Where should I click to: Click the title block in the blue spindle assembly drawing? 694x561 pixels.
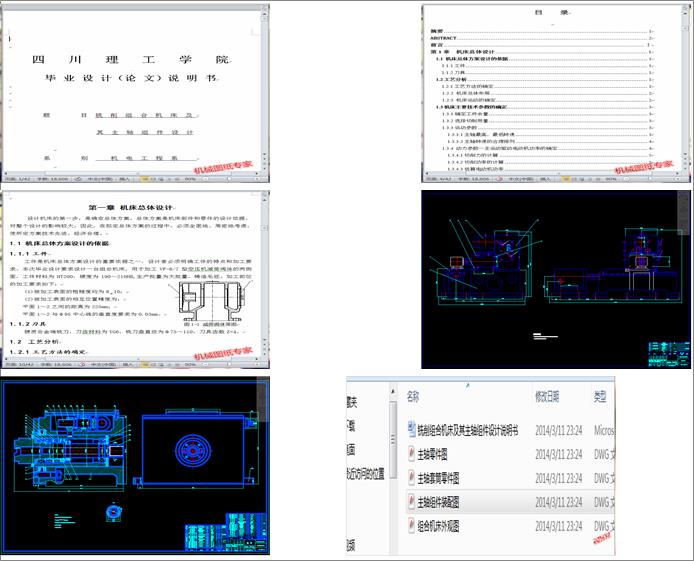click(225, 532)
